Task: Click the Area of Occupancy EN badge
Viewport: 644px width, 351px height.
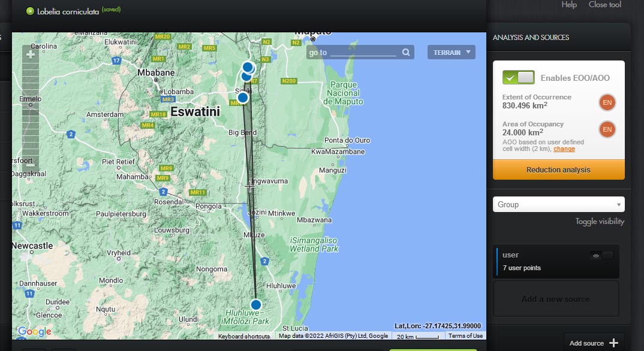Action: click(607, 129)
